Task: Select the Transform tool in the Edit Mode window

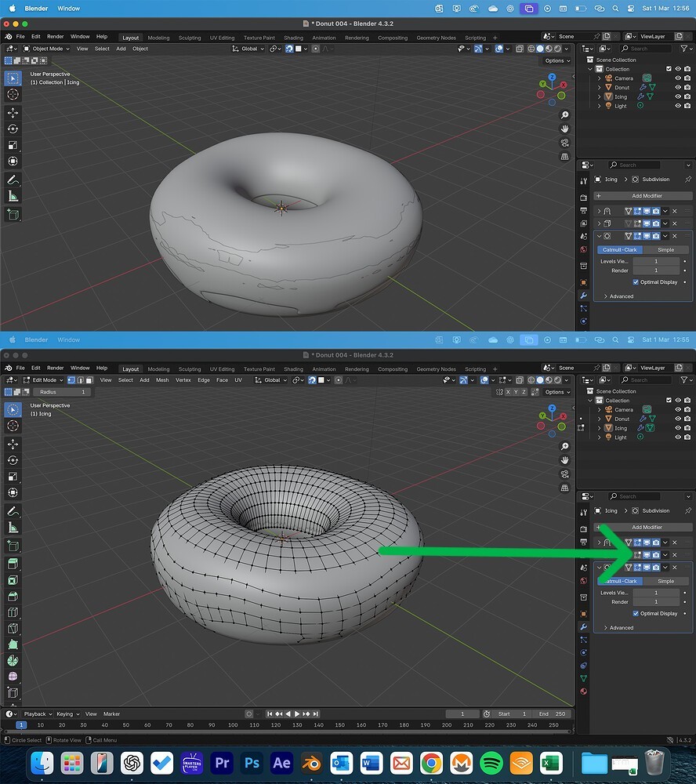Action: point(13,492)
